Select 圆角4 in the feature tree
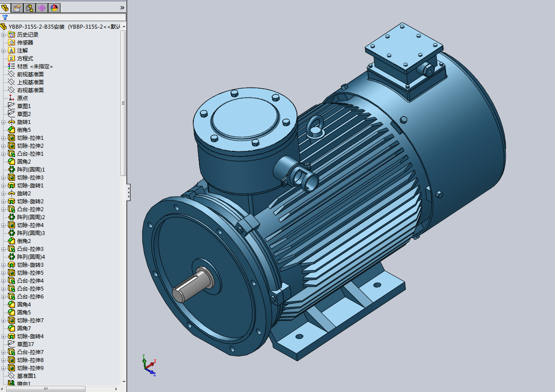Image resolution: width=555 pixels, height=392 pixels. (x=24, y=305)
